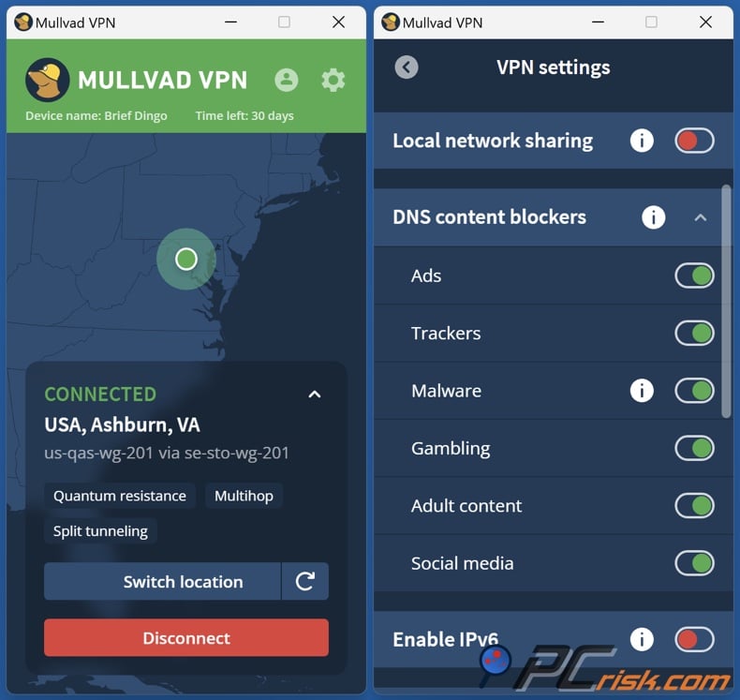Click 'us-qas-wg-201 via se-sto-wg-201' relay text
This screenshot has height=700, width=740.
166,454
